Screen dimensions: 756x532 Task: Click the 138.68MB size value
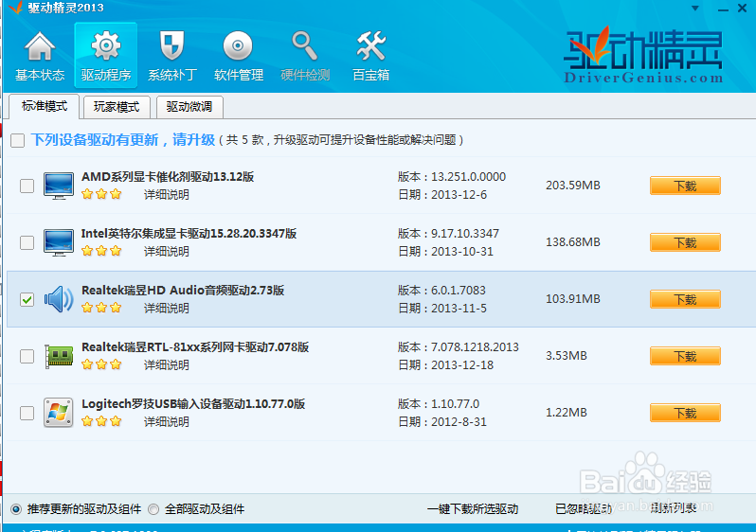pyautogui.click(x=573, y=242)
